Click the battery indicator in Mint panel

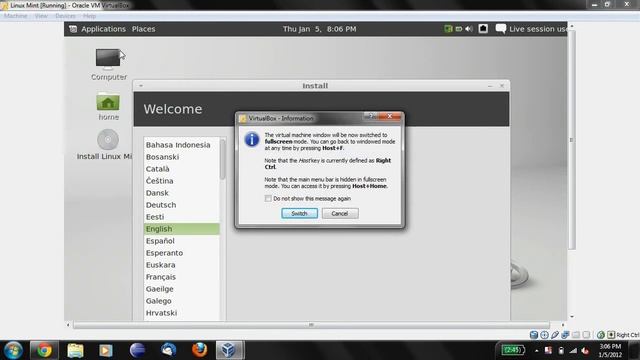[x=459, y=29]
